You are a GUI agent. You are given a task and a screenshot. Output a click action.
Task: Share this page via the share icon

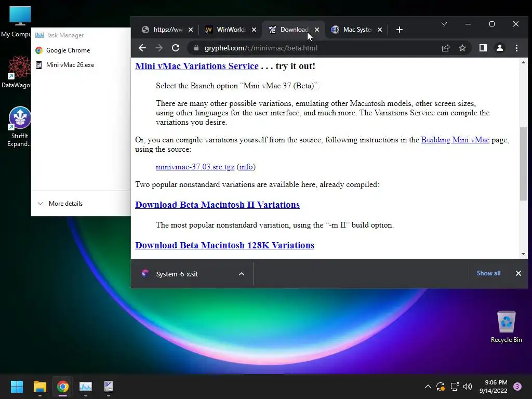pos(445,48)
